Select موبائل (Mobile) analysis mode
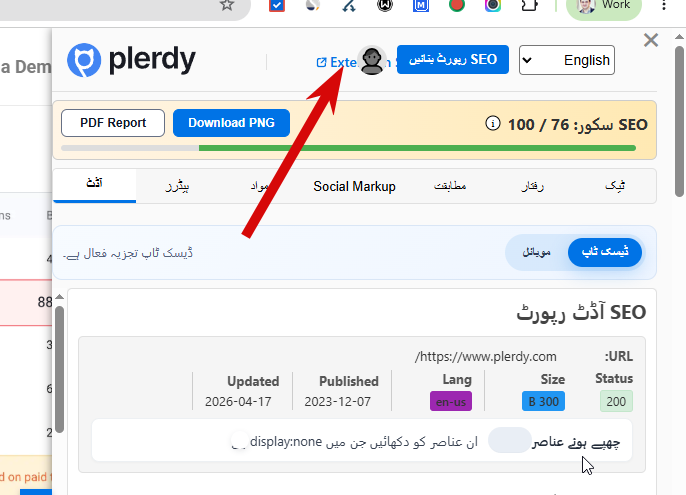The height and width of the screenshot is (495, 686). (536, 252)
